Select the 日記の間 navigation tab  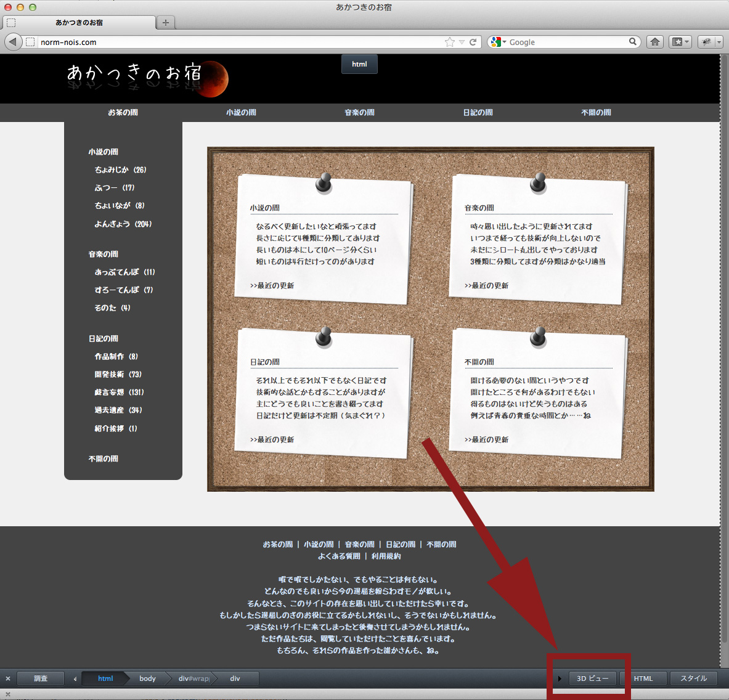(478, 113)
